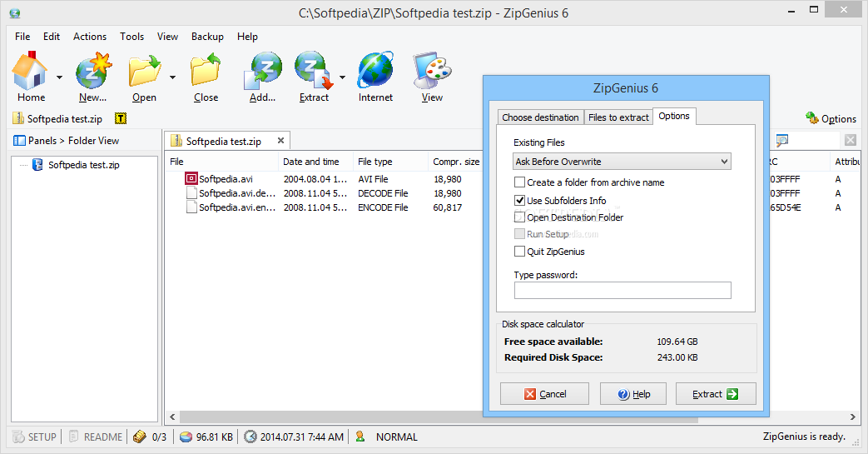Viewport: 868px width, 454px height.
Task: Click the yellow T icon beside archive name
Action: 121,118
